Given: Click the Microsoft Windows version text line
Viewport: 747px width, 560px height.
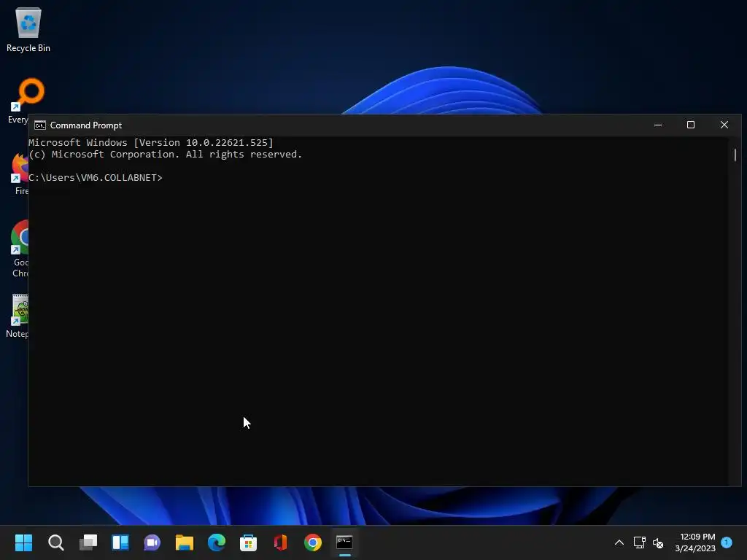Looking at the screenshot, I should (x=151, y=142).
